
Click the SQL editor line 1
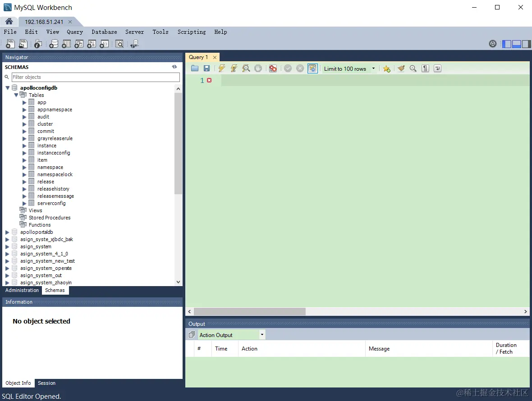(375, 80)
